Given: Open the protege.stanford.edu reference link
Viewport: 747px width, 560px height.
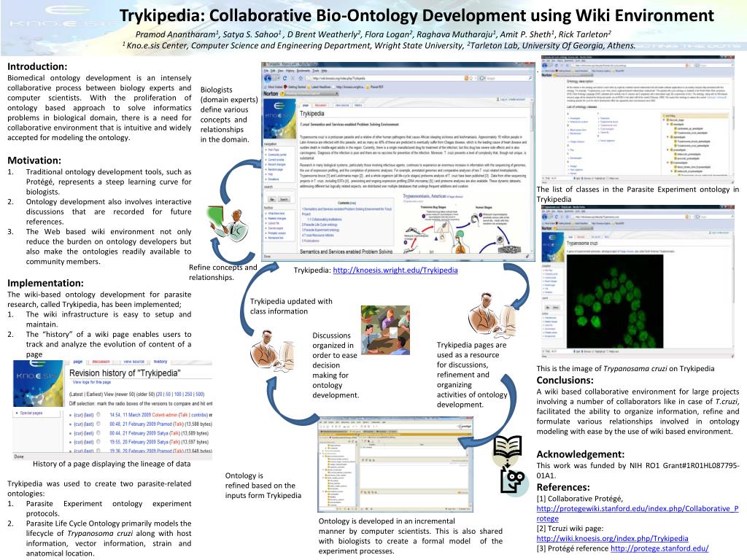Looking at the screenshot, I should click(x=659, y=548).
